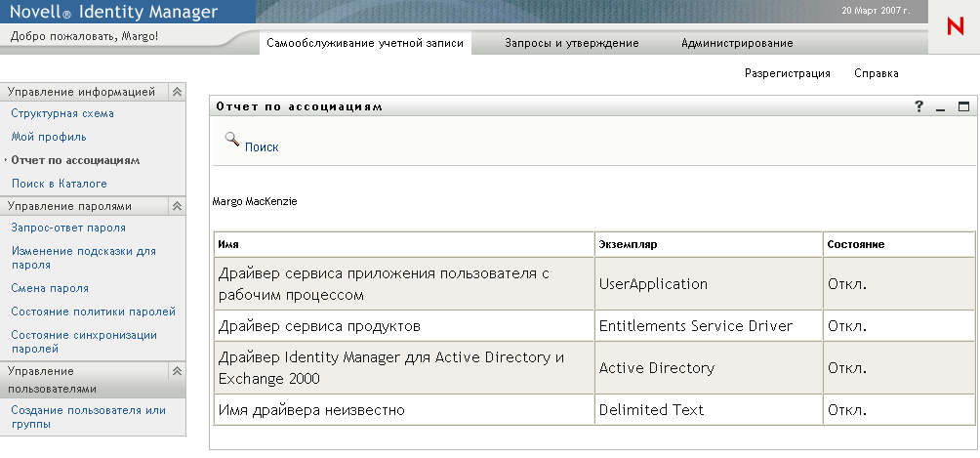Open Поиск в Каталоге link
Viewport: 980px width, 458px height.
pyautogui.click(x=59, y=184)
